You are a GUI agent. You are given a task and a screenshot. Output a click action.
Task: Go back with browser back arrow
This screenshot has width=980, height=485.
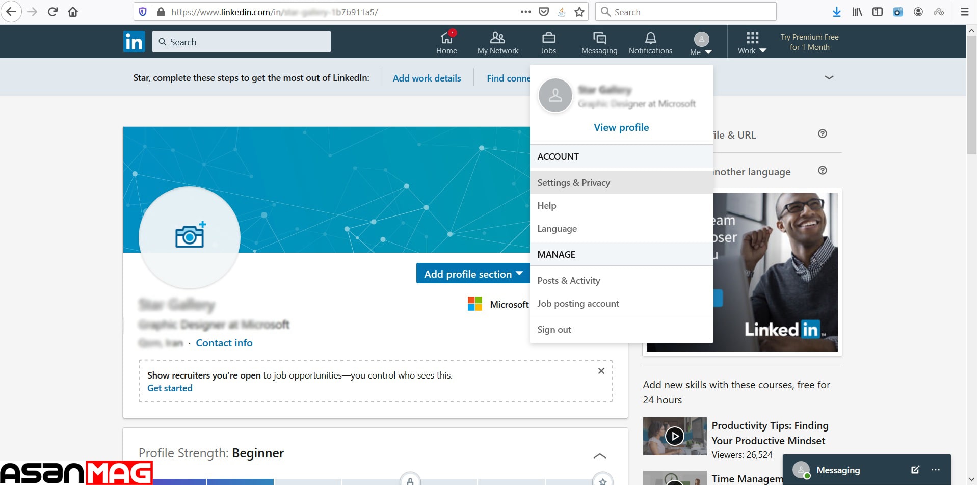11,12
